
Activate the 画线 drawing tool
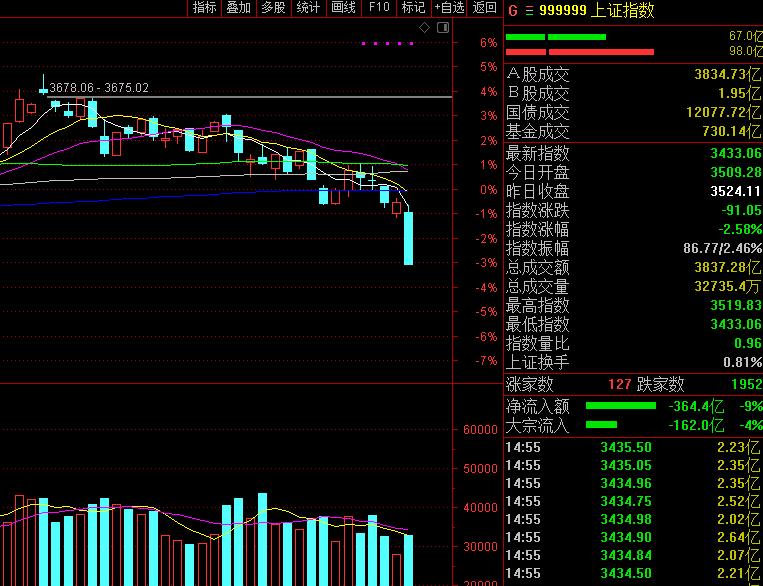(x=343, y=8)
